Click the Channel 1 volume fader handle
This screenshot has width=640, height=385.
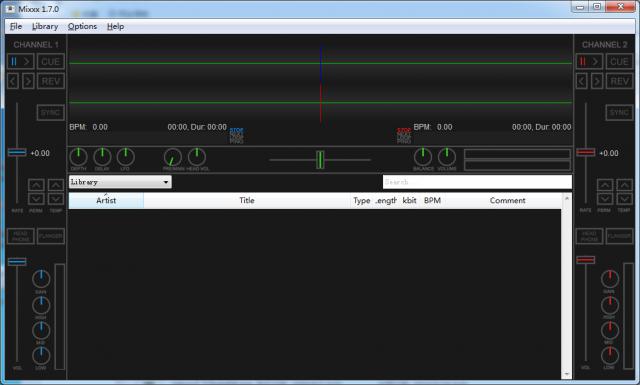click(x=17, y=262)
